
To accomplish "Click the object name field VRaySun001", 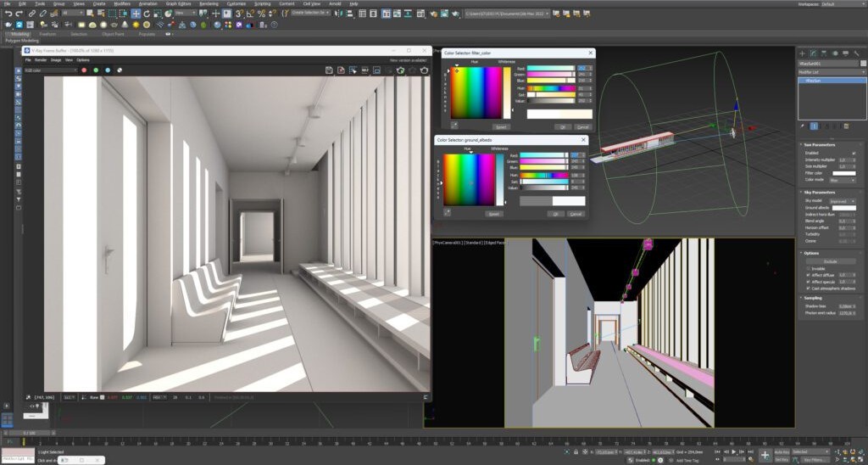I will tap(827, 64).
